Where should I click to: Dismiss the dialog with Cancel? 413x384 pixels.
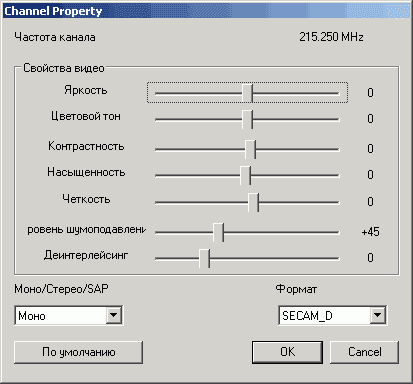pyautogui.click(x=364, y=352)
